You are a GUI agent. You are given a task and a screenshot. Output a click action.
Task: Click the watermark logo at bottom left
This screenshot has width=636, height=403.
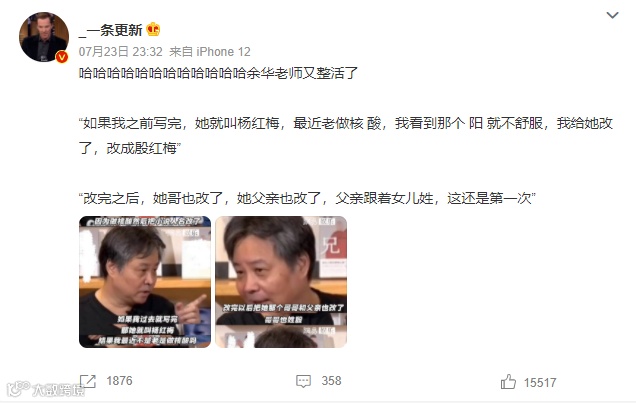[46, 389]
